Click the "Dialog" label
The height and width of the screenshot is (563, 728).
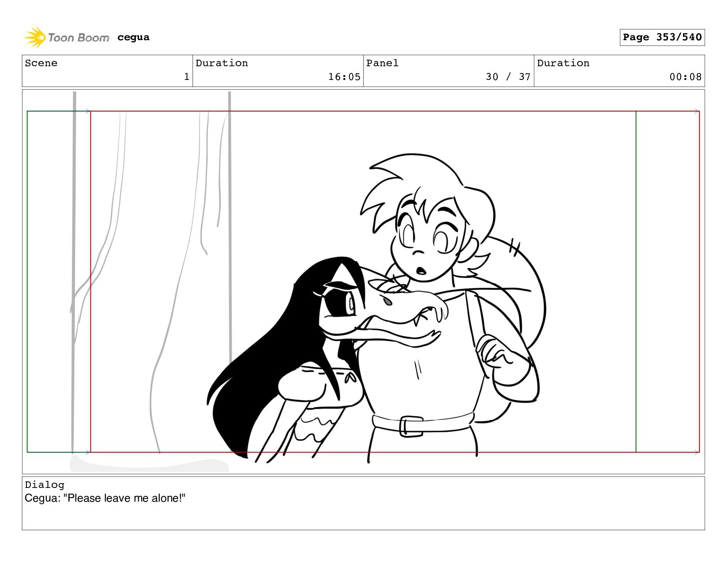(x=45, y=485)
